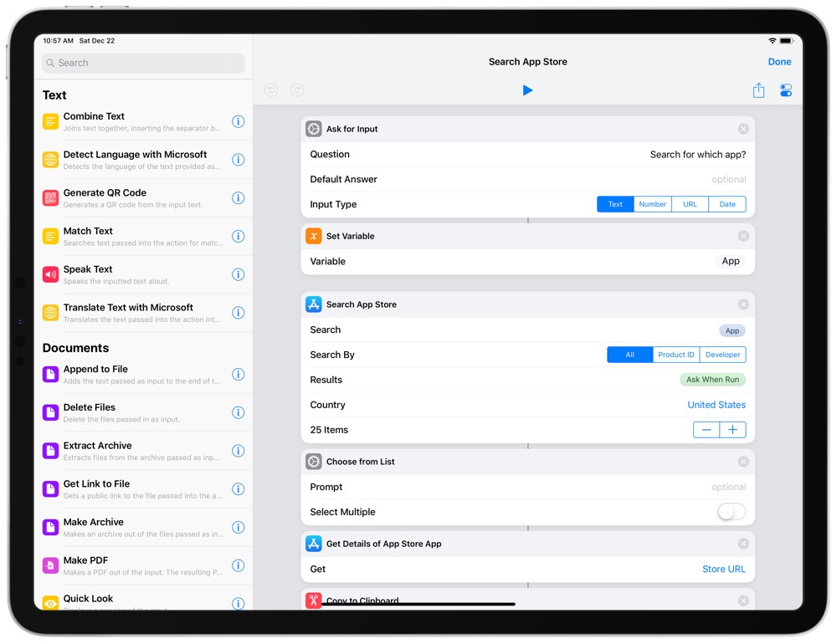Show info for Translate Text with Microsoft
This screenshot has width=837, height=644.
pos(238,313)
